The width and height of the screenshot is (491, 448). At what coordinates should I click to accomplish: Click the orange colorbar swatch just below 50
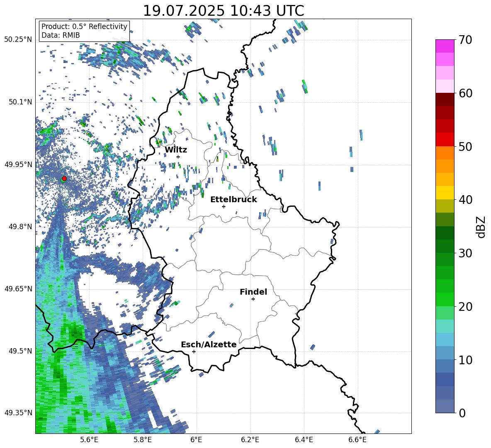[x=445, y=153]
